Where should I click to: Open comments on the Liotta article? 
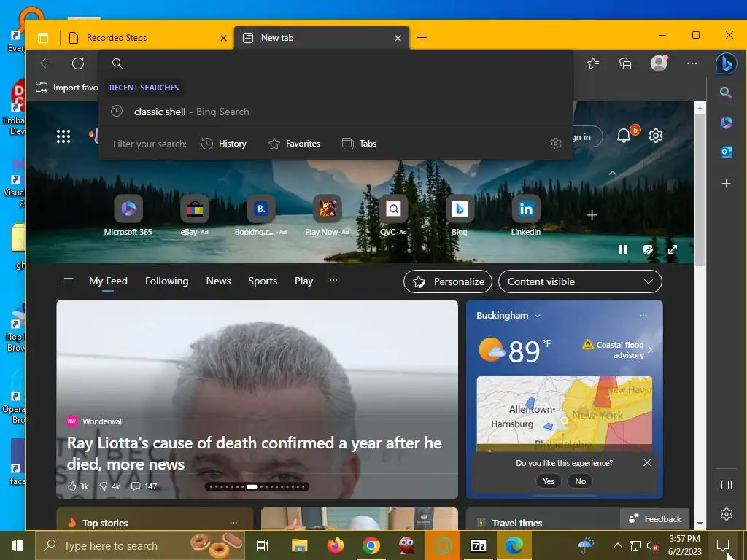[144, 486]
